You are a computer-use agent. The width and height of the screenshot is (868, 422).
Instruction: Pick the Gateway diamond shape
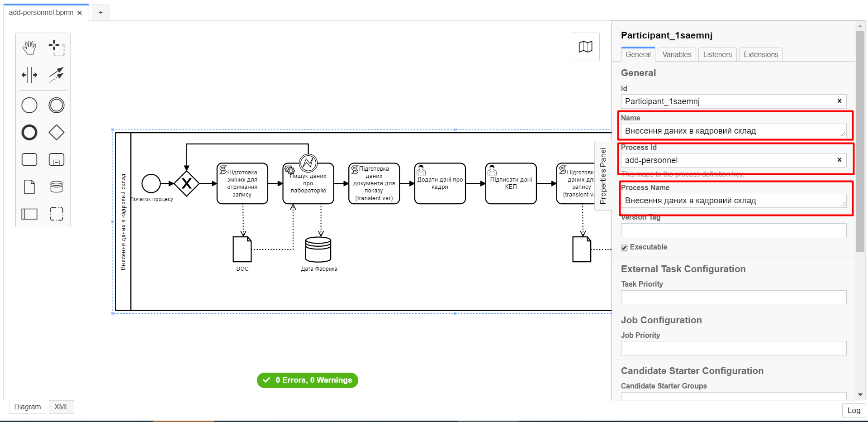(x=57, y=133)
